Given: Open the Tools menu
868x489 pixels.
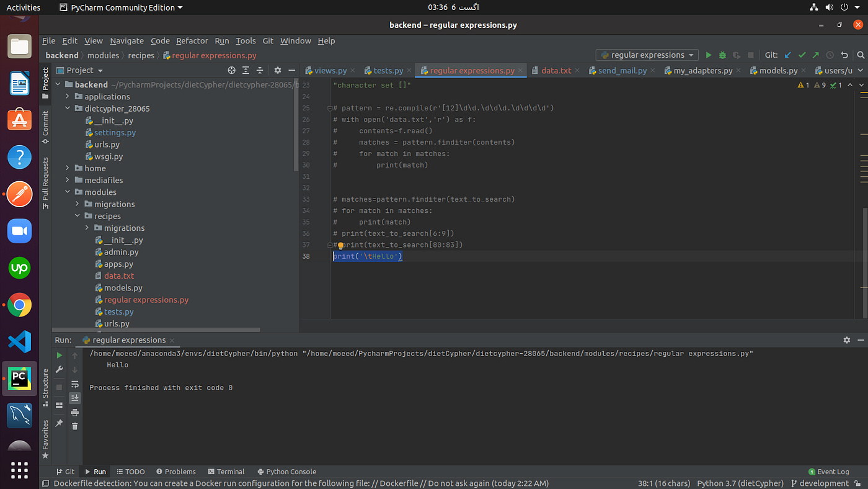Looking at the screenshot, I should click(x=246, y=41).
